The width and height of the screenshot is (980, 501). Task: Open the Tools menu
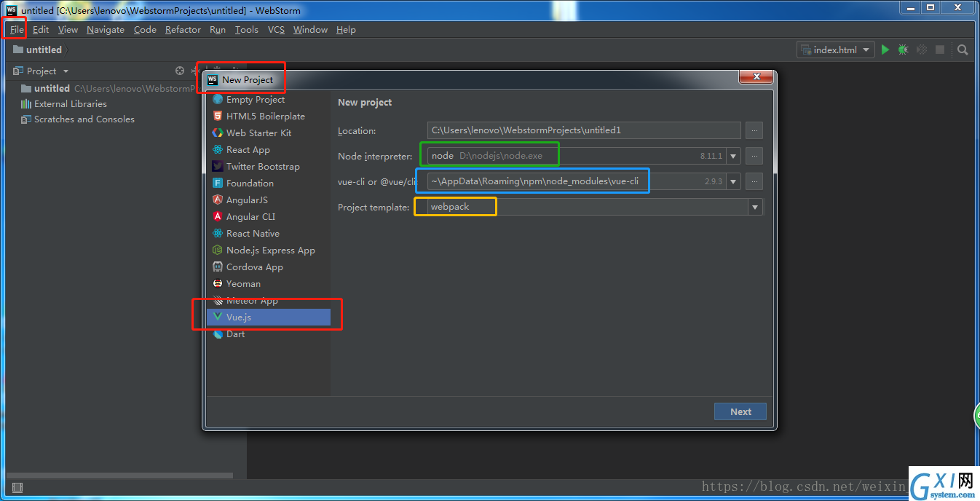pos(247,30)
